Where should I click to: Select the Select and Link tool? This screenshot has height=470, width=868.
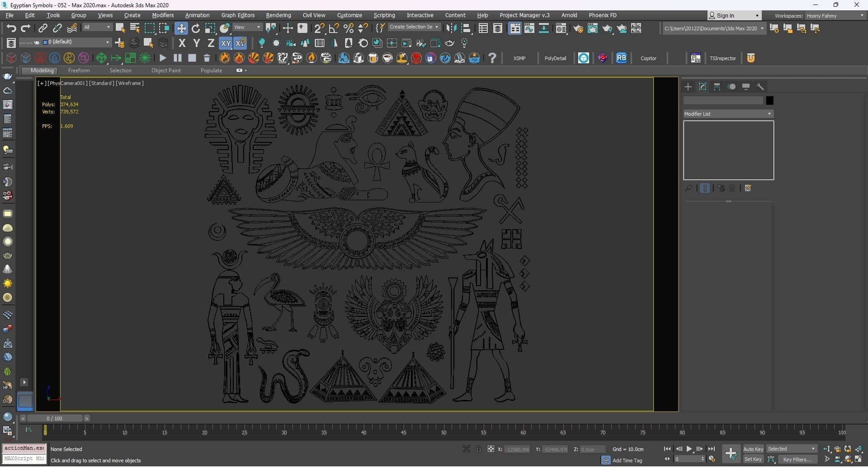42,28
